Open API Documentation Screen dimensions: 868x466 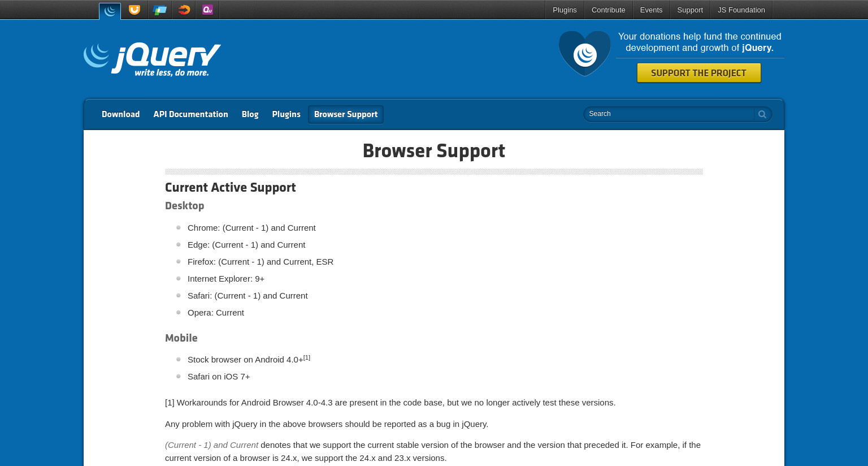(x=190, y=114)
